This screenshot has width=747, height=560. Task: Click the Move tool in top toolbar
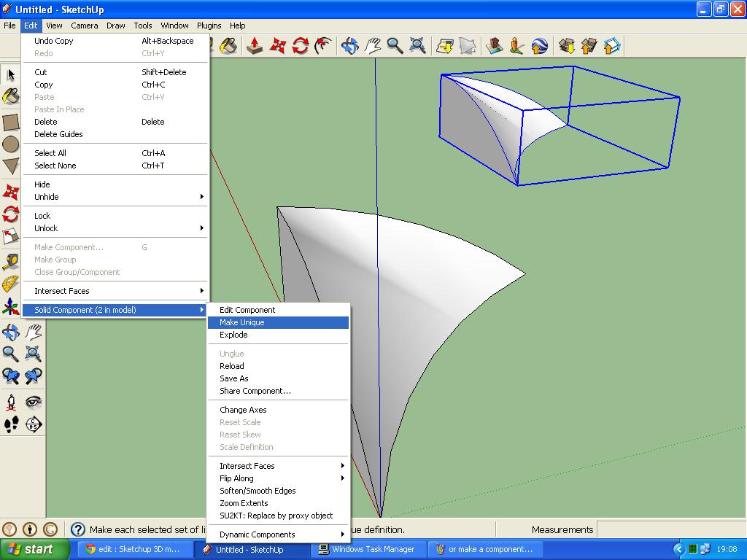pos(278,46)
